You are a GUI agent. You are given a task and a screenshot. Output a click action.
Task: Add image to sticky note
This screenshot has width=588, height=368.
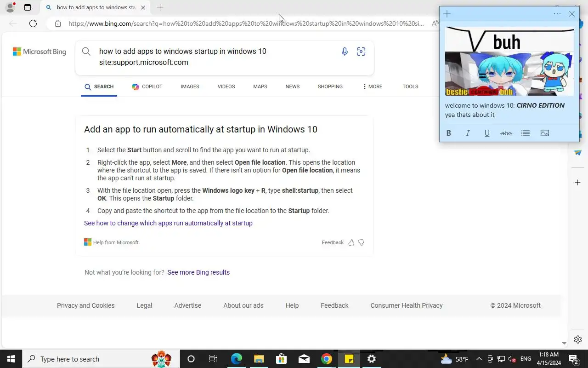click(545, 133)
